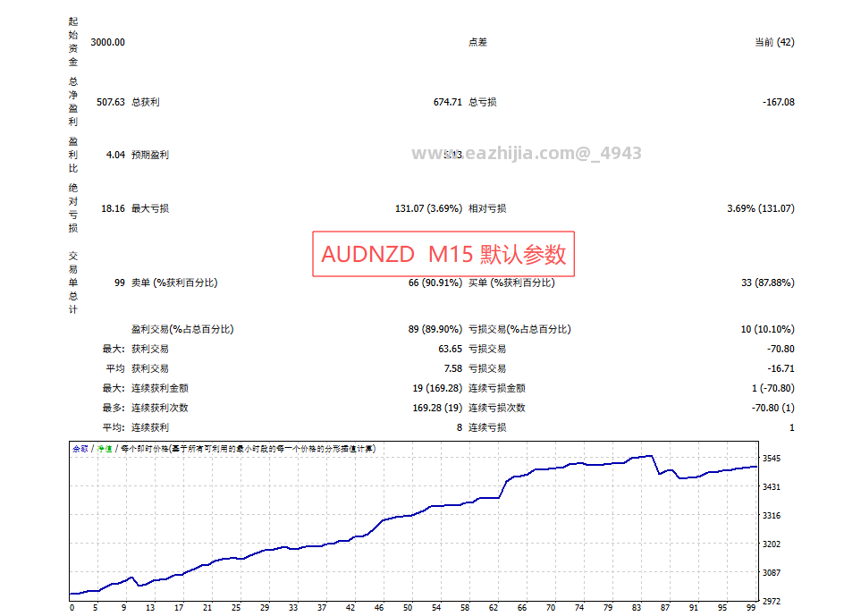Screen dimensions: 844x616
Task: Select the 总获利 label
Action: [146, 102]
